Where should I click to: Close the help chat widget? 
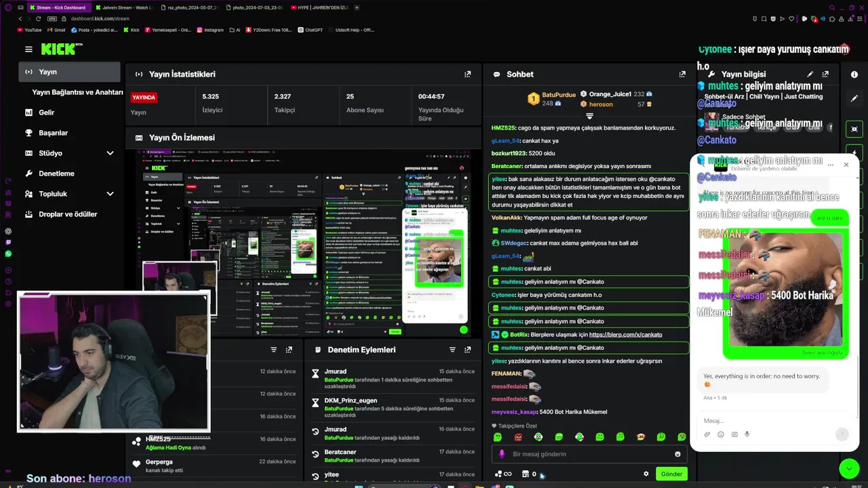tap(846, 165)
